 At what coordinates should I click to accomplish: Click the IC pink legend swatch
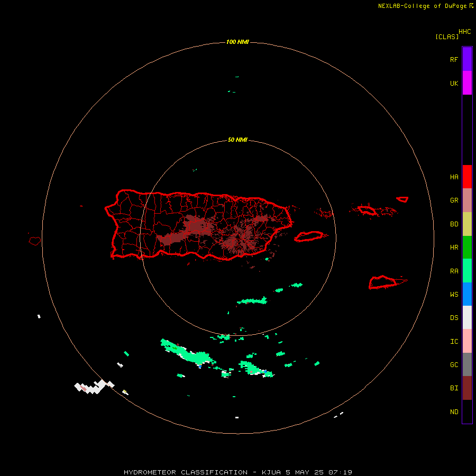pos(467,341)
